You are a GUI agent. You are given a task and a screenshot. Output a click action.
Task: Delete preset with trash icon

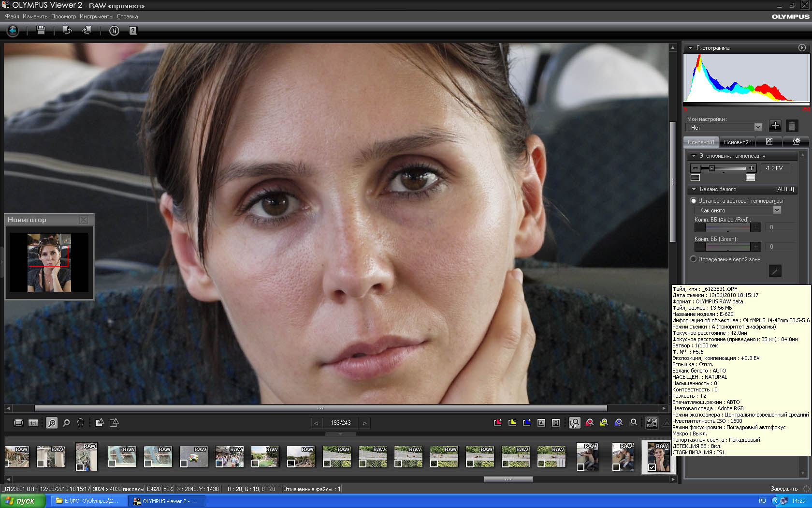[792, 126]
